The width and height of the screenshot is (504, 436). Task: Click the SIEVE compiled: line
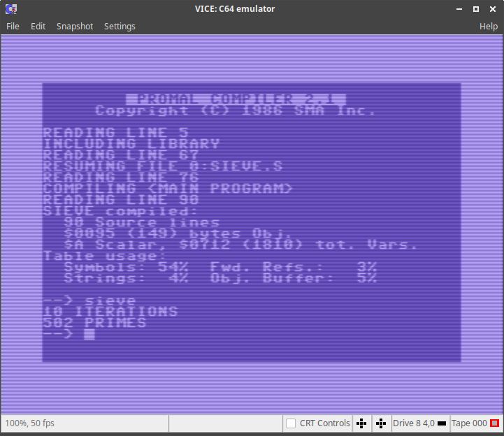click(x=120, y=211)
